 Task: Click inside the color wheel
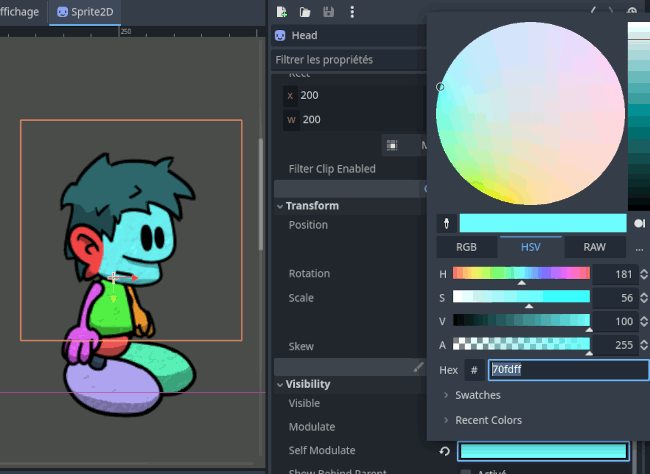click(531, 113)
